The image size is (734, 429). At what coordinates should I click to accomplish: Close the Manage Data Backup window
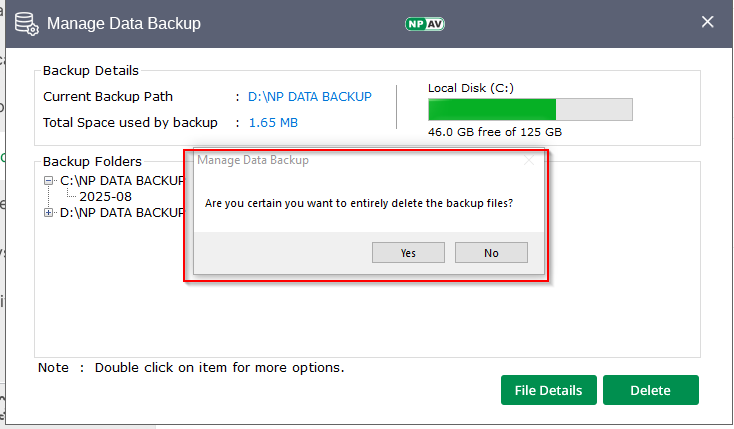click(707, 21)
